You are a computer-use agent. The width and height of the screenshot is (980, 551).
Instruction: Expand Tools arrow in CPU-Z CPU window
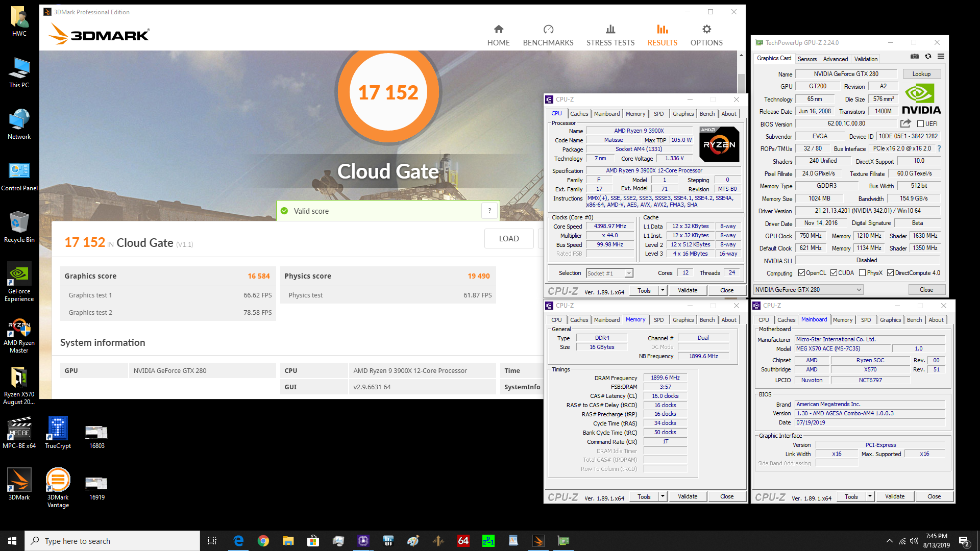coord(663,290)
